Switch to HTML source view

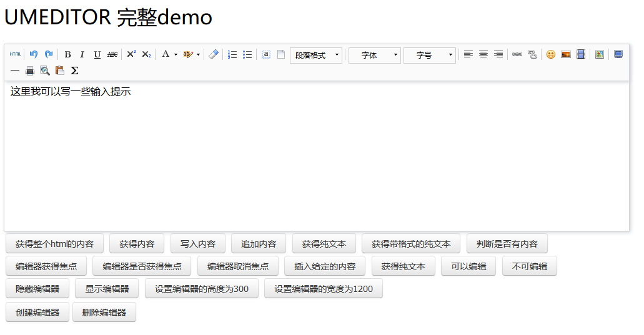click(15, 54)
